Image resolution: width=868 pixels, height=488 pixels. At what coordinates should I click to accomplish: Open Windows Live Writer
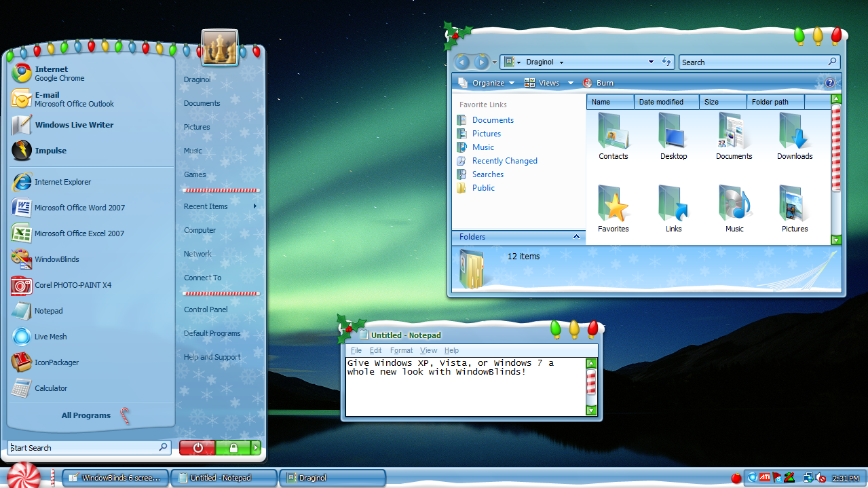[x=74, y=124]
